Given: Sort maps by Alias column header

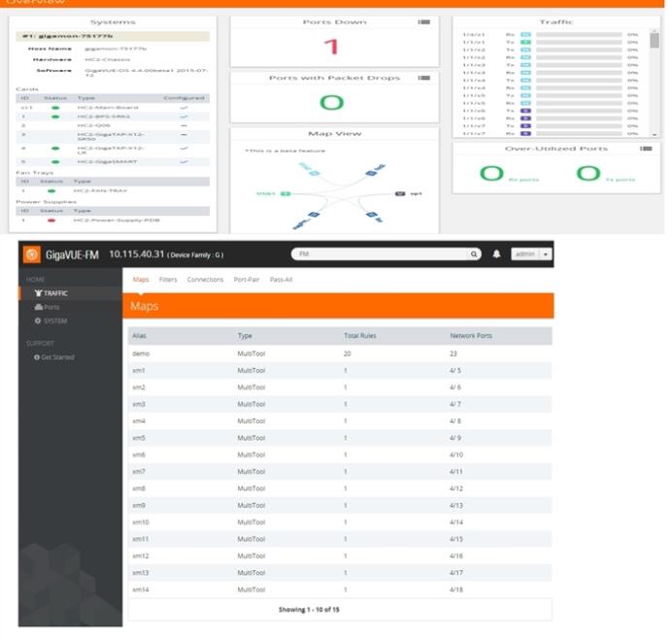Looking at the screenshot, I should coord(139,336).
